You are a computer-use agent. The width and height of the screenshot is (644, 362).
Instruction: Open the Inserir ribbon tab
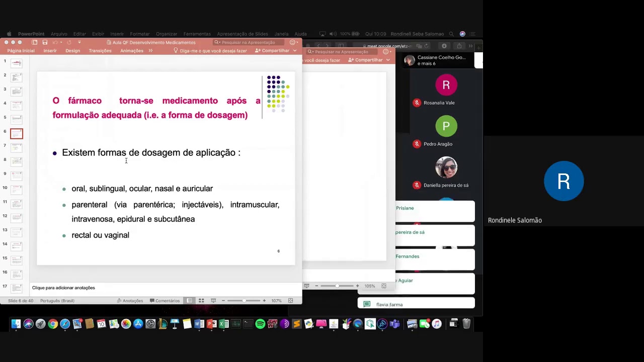(x=50, y=51)
